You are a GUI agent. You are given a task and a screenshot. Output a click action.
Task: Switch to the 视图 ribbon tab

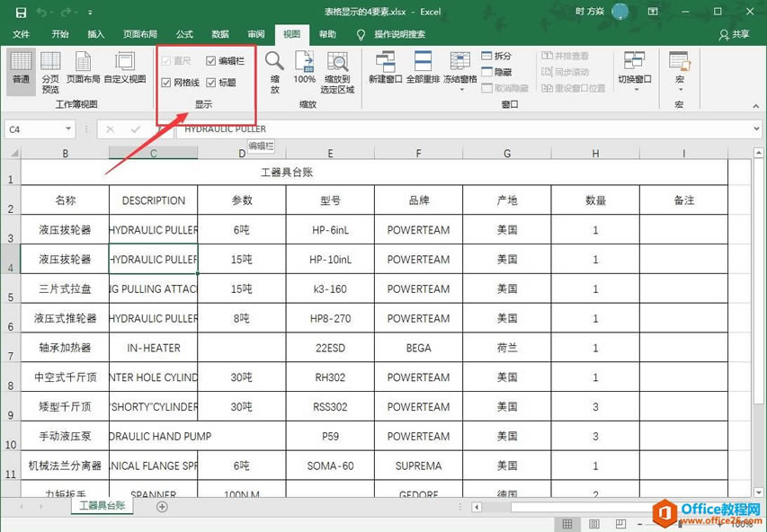290,34
